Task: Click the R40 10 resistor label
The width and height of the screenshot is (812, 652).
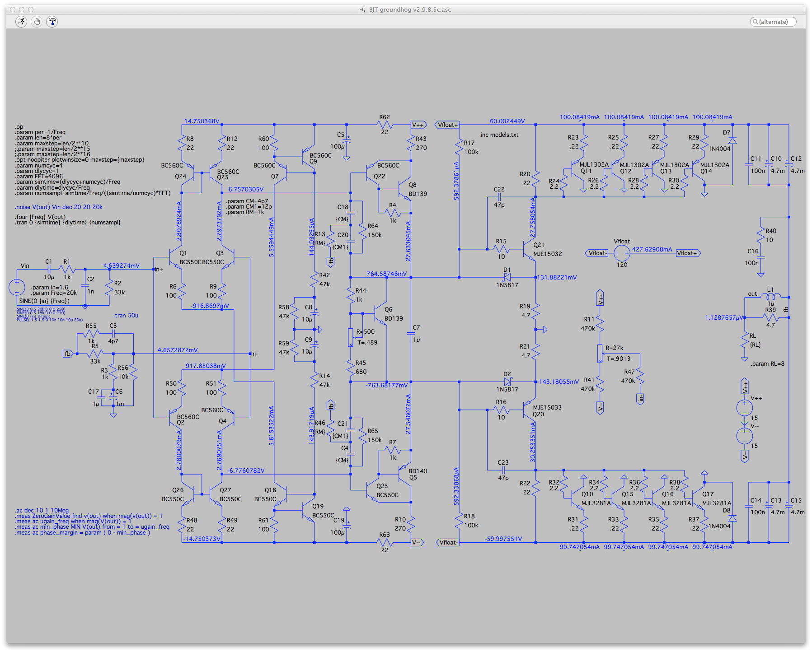Action: tap(770, 236)
